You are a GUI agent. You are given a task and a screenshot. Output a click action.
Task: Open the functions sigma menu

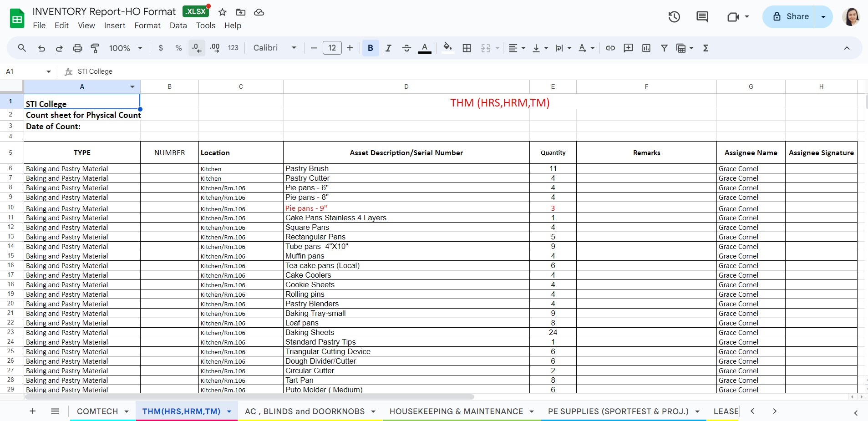(706, 48)
